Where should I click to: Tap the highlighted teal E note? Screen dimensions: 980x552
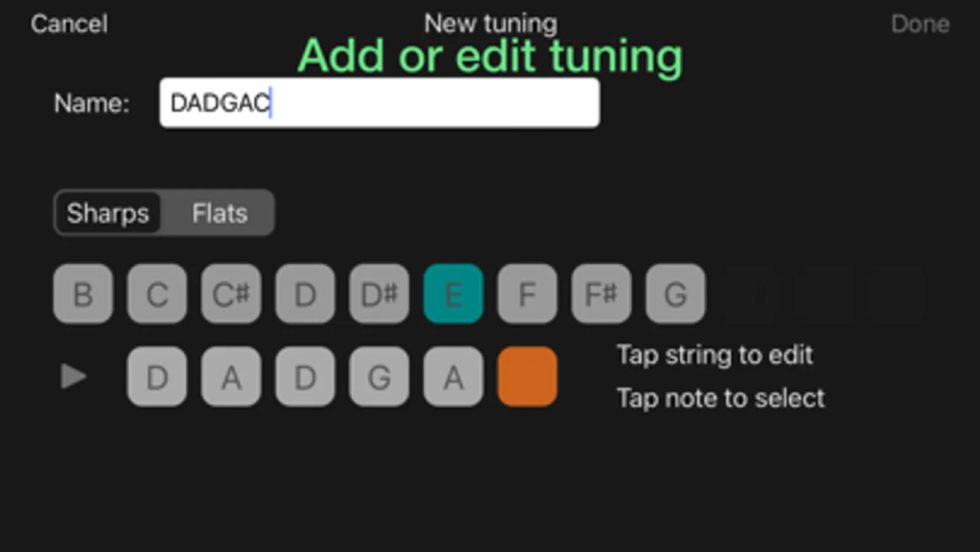[453, 294]
